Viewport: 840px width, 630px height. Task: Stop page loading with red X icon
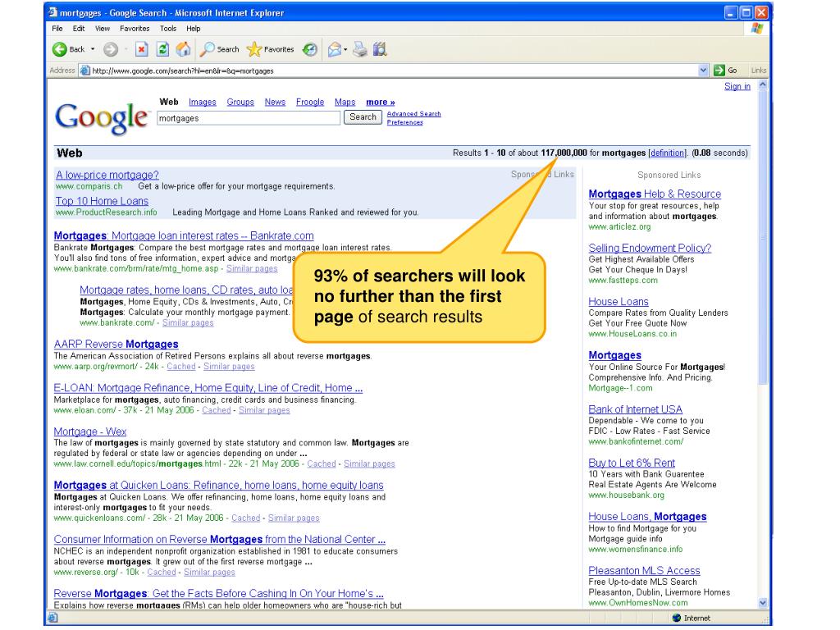141,49
